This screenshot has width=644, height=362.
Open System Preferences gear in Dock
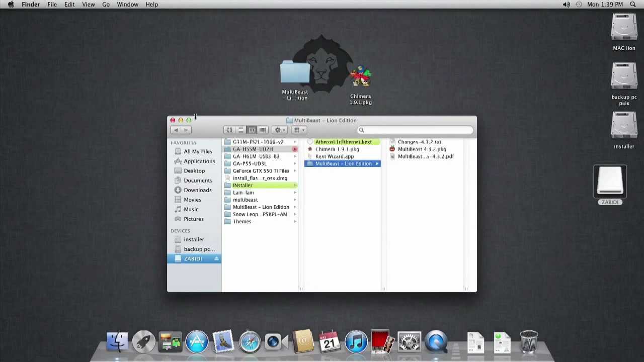coord(409,342)
